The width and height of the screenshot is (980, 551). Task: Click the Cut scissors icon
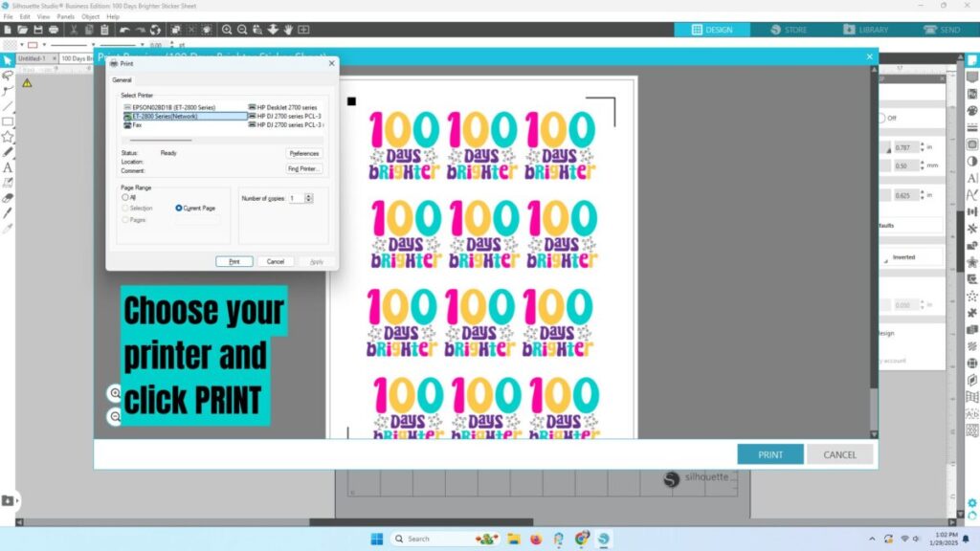tap(74, 30)
